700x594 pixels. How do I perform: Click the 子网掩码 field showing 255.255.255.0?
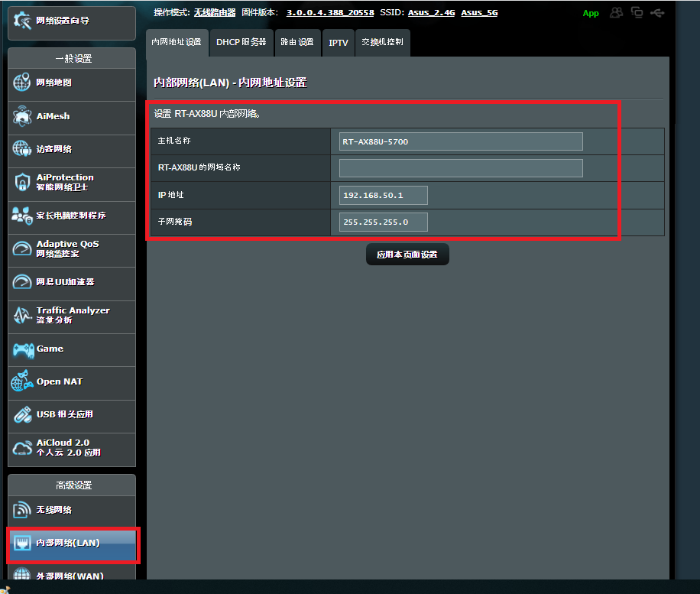click(x=383, y=222)
